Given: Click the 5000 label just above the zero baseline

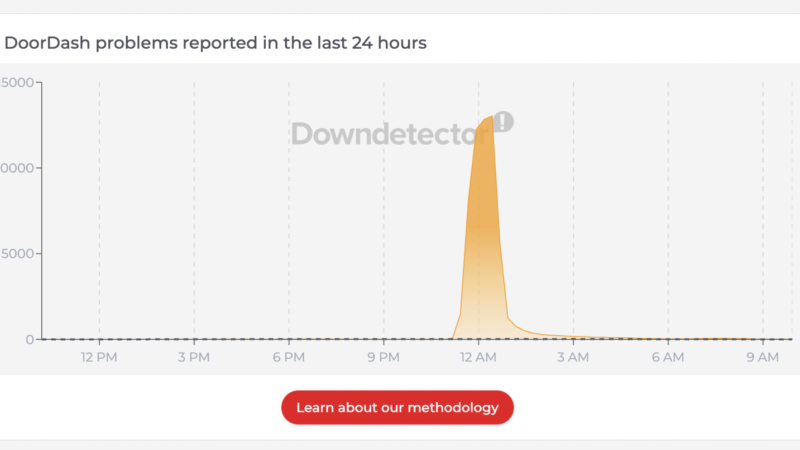Looking at the screenshot, I should tap(17, 254).
